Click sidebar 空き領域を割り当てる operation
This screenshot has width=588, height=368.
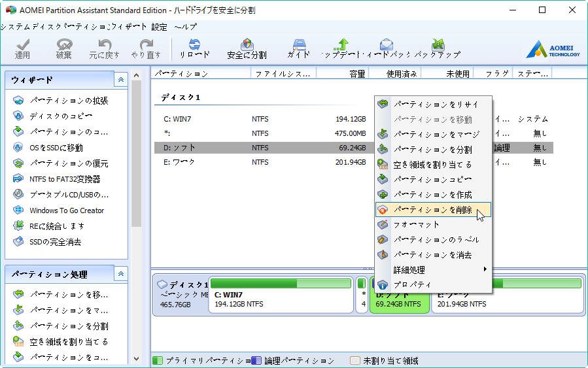[60, 342]
